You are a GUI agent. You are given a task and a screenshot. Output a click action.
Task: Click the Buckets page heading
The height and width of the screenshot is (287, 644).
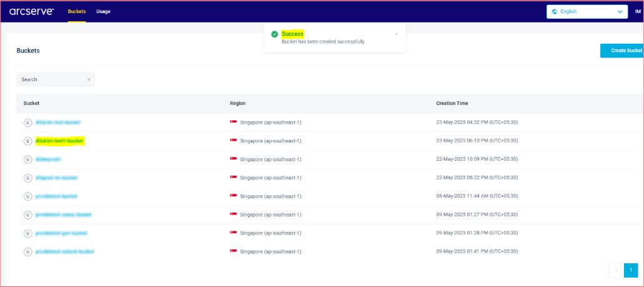28,51
